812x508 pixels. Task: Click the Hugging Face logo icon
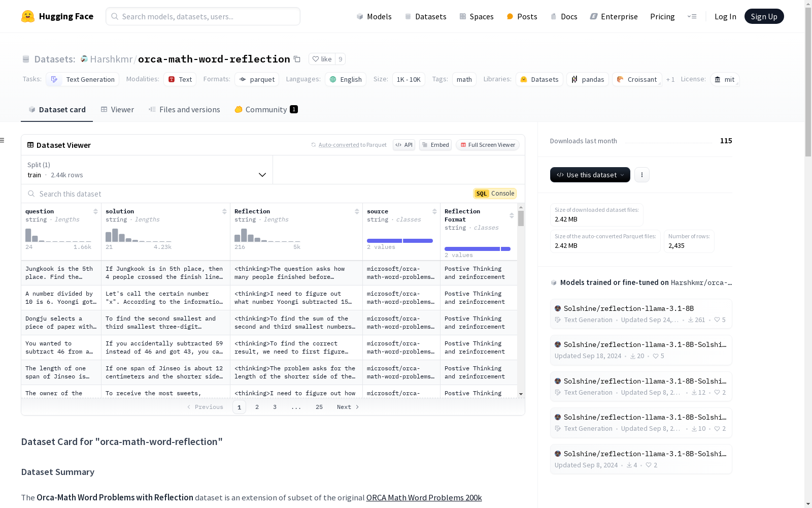[x=28, y=16]
